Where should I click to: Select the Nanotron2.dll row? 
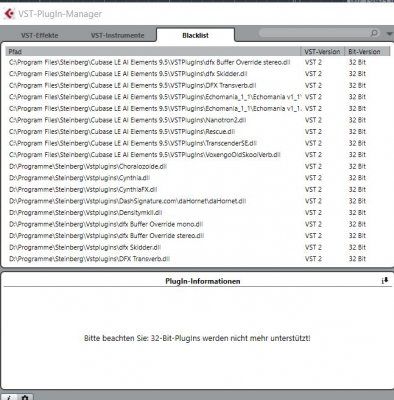(x=197, y=120)
